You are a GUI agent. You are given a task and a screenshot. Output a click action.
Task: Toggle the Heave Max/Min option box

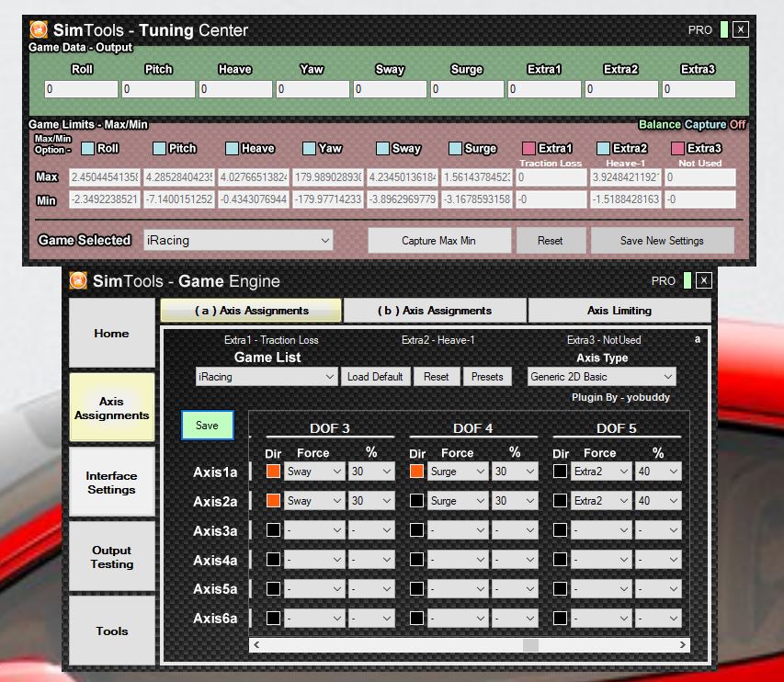click(232, 149)
